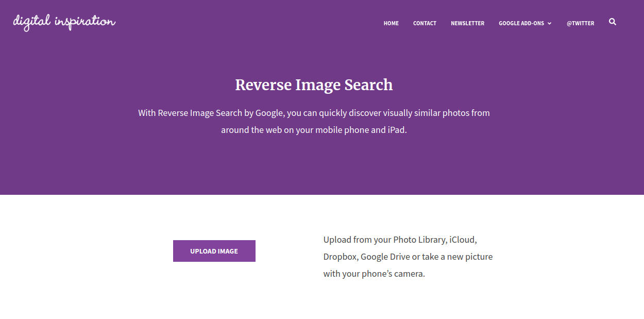Viewport: 644px width, 319px height.
Task: Click the purple hero banner area
Action: click(x=314, y=165)
